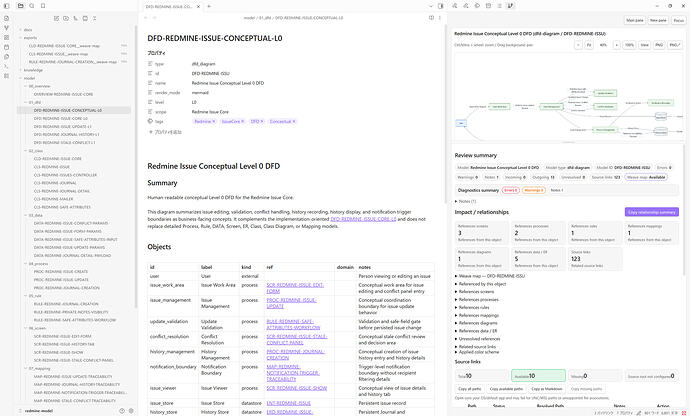Click the collapse-all icon in file explorer

click(x=95, y=18)
